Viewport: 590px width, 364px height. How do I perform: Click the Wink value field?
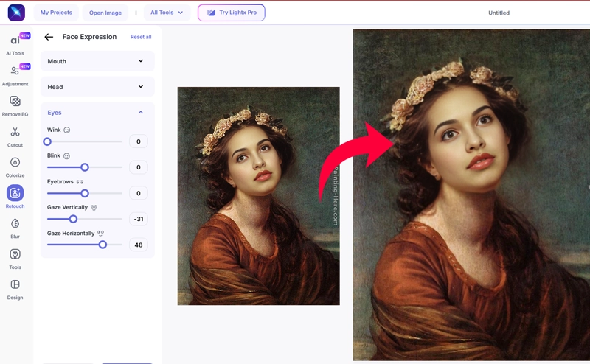139,141
